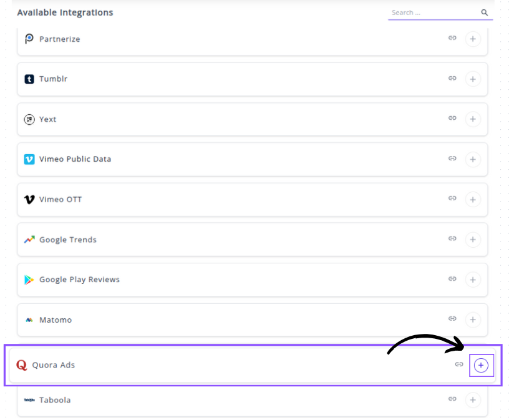
Task: Add the Vimeo OTT integration
Action: (473, 200)
